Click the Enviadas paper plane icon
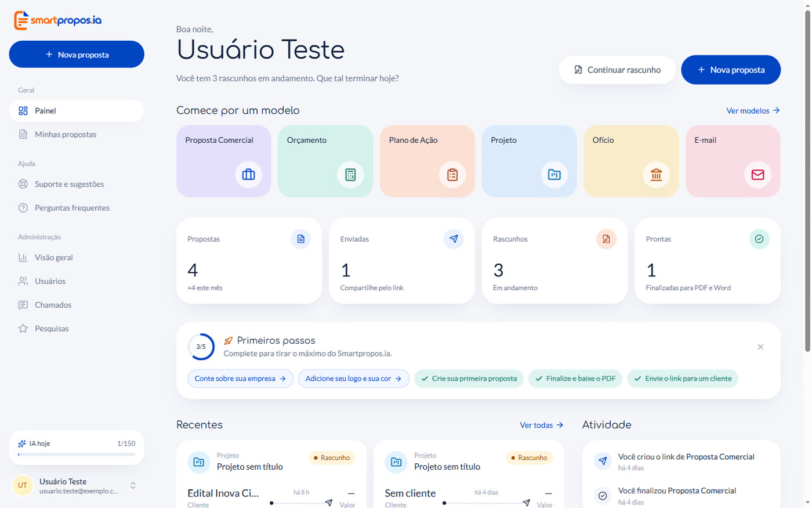Screen dimensions: 812x508 tap(454, 239)
